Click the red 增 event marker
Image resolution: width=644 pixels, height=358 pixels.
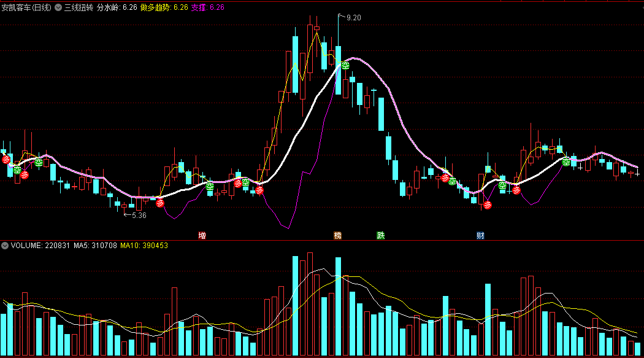point(202,236)
